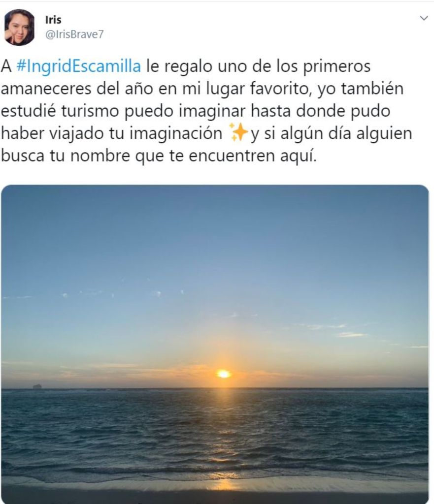Click the sparkles emoji in tweet
This screenshot has width=434, height=504.
click(238, 132)
